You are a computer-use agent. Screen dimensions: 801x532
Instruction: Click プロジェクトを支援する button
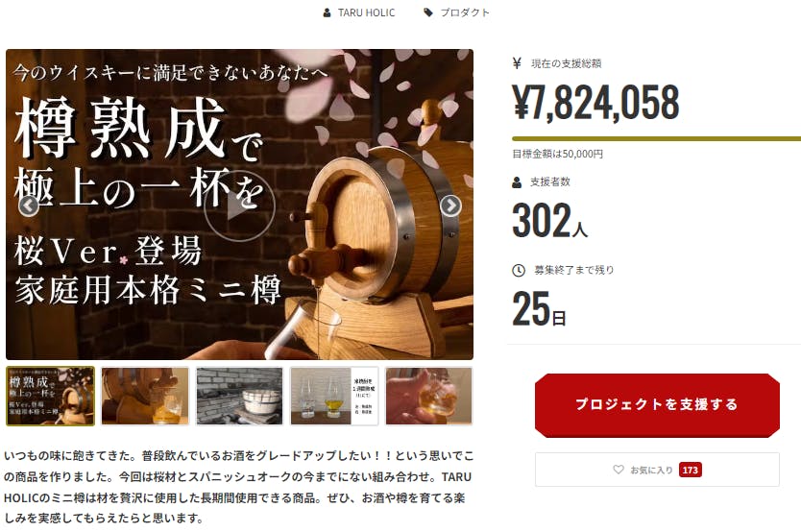(657, 405)
